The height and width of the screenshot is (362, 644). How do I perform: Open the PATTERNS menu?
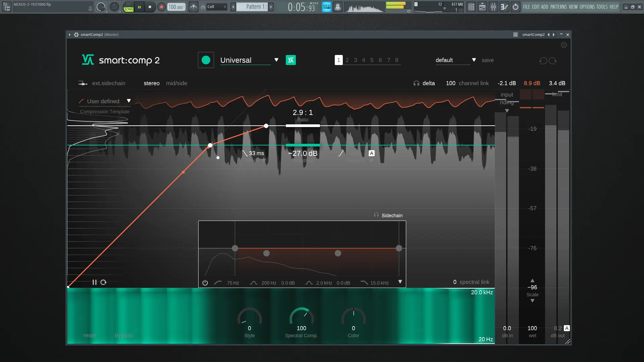pos(558,7)
